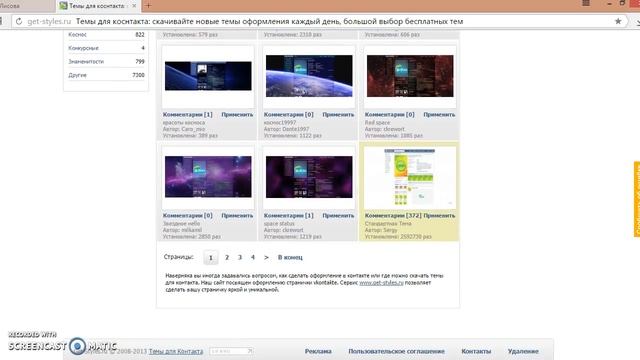640x360 pixels.
Task: Open Звездное небо theme thumbnail
Action: 208,177
